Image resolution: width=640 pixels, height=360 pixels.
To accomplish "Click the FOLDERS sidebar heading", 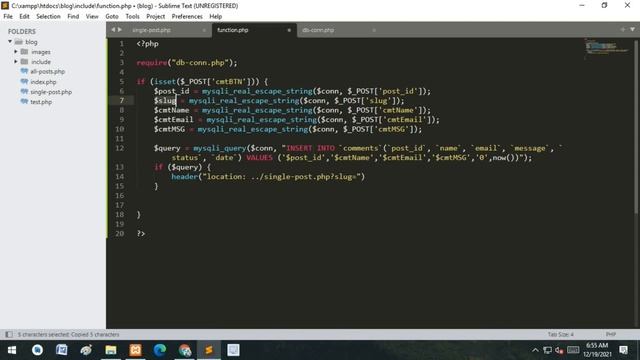I will point(22,31).
